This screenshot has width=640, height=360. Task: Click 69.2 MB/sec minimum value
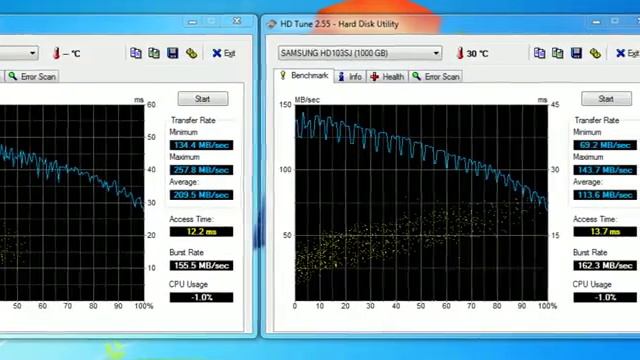[x=605, y=145]
